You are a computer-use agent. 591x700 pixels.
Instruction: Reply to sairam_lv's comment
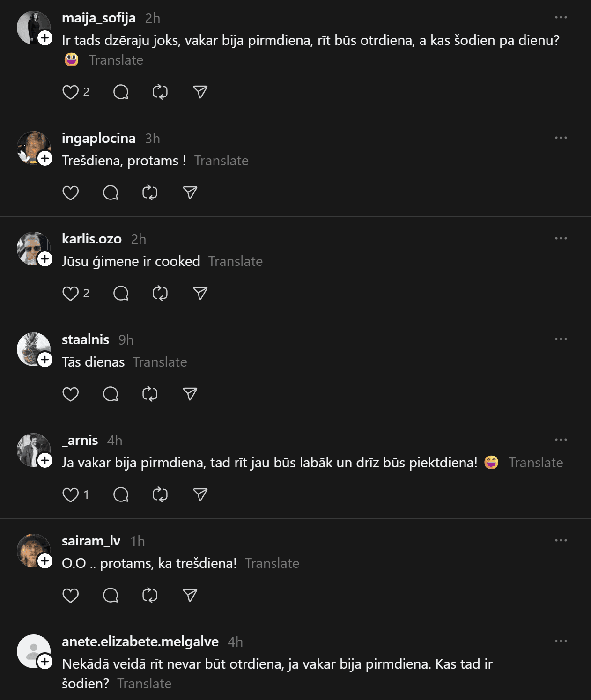point(111,596)
